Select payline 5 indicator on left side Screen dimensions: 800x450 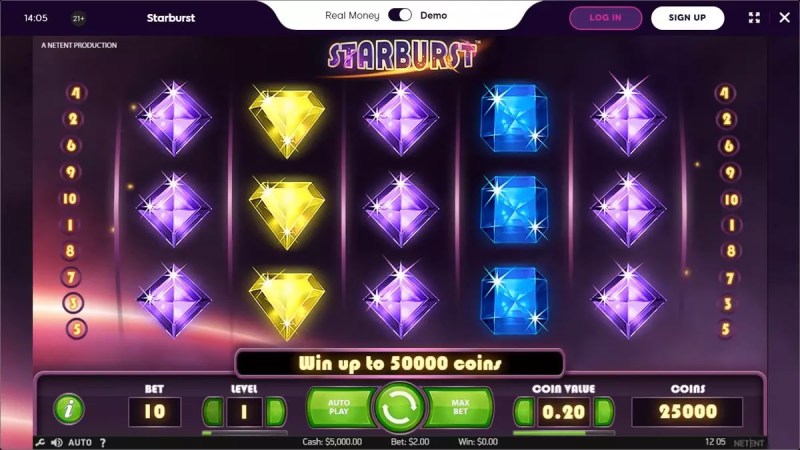tap(77, 329)
